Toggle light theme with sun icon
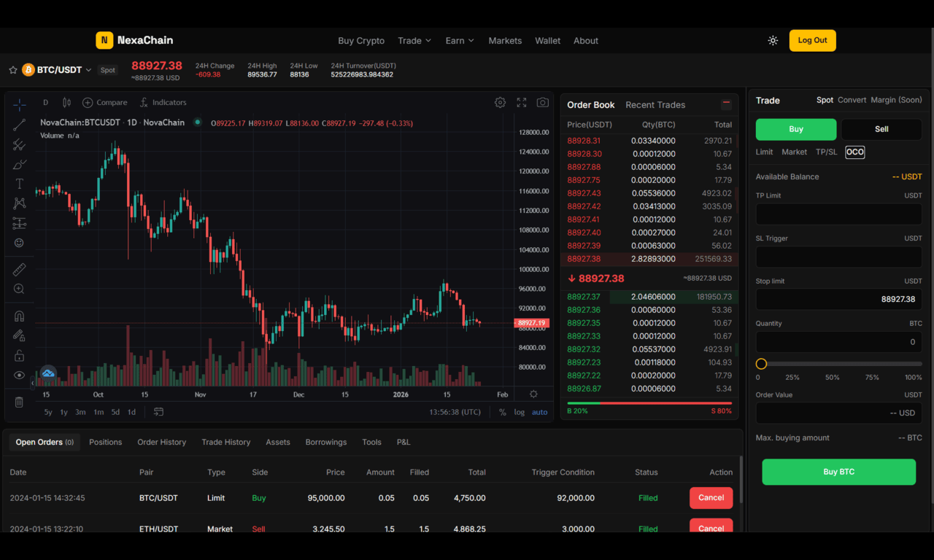The width and height of the screenshot is (934, 560). [x=773, y=41]
